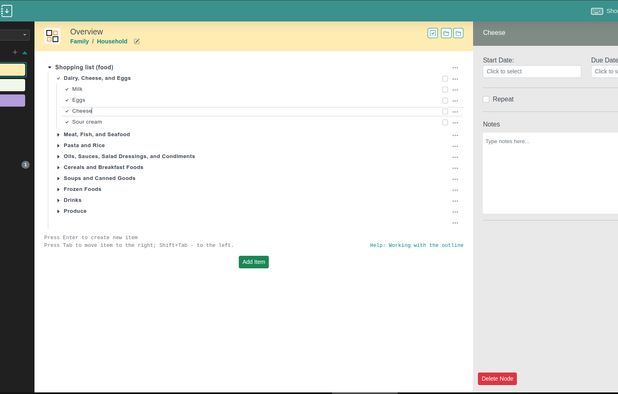618x394 pixels.
Task: Click the edit pencil icon beside Household
Action: pyautogui.click(x=137, y=41)
